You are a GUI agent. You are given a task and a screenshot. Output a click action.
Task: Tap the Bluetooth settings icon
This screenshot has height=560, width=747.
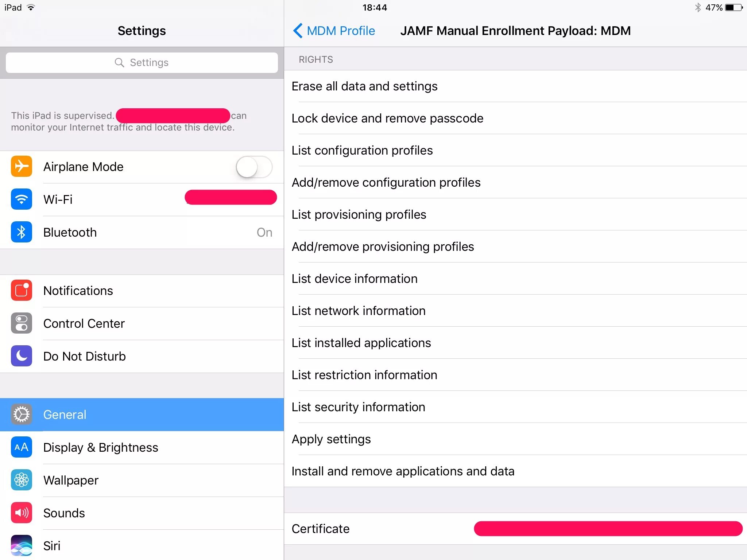[22, 232]
